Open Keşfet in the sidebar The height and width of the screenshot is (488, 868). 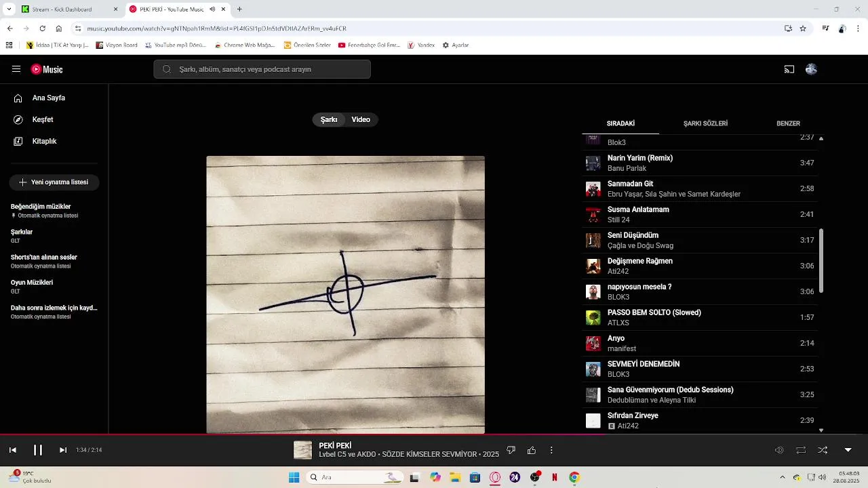click(x=54, y=119)
